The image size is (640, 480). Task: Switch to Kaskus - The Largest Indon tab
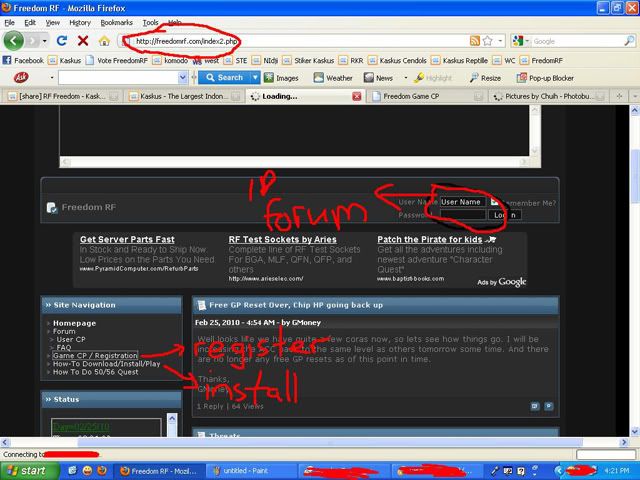[184, 96]
